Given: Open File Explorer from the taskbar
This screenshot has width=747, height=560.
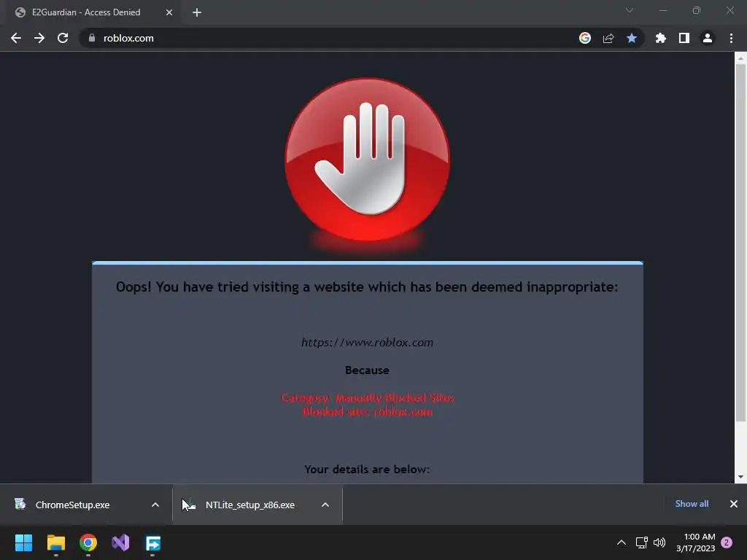Looking at the screenshot, I should (x=55, y=542).
